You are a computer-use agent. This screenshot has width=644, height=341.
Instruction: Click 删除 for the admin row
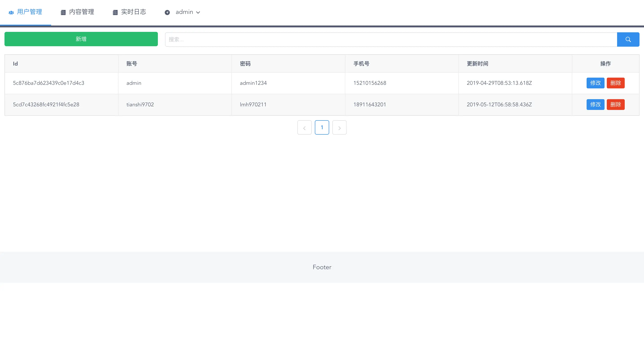click(x=616, y=83)
